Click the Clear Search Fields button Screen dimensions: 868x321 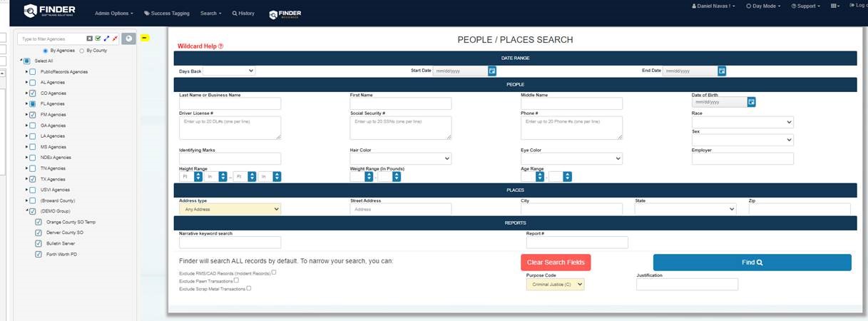pyautogui.click(x=556, y=263)
